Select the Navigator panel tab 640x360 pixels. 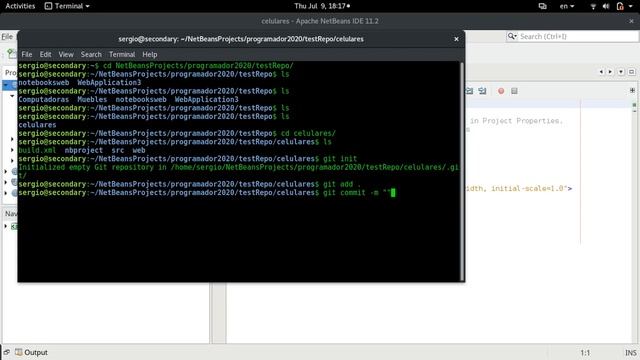[x=11, y=213]
